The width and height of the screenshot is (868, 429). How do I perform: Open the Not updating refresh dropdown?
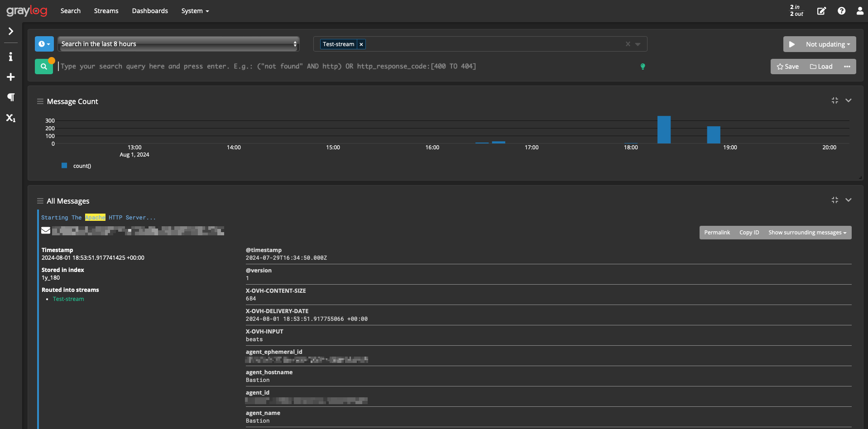point(828,44)
